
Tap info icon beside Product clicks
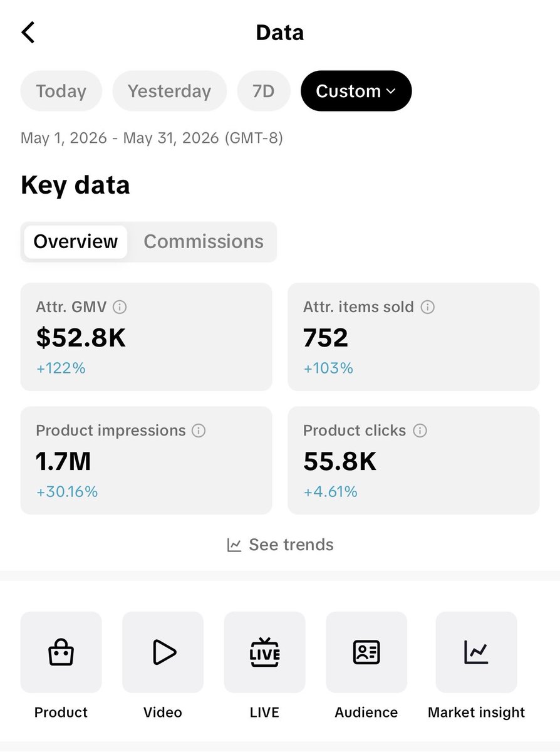(420, 431)
